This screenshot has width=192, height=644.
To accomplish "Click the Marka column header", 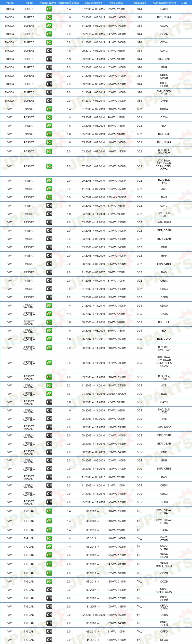I will coord(10,3).
